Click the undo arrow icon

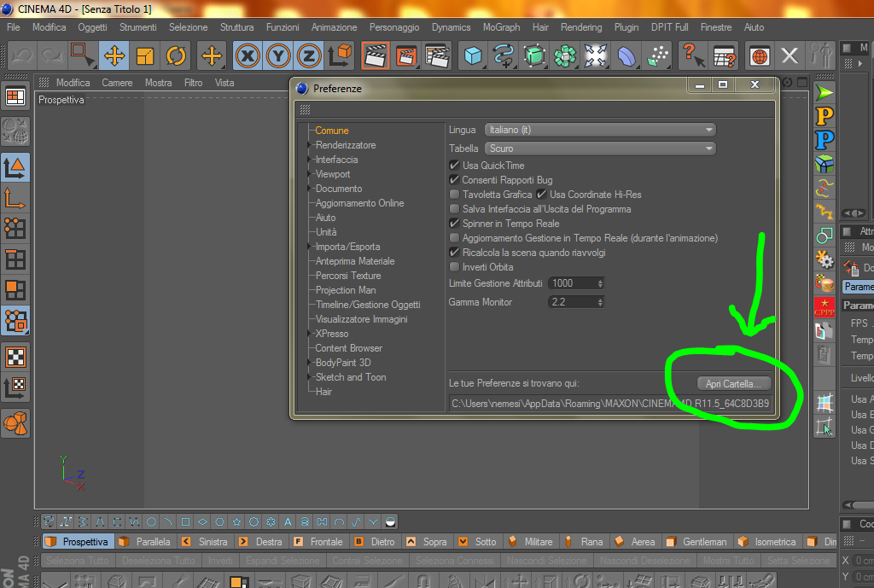22,55
